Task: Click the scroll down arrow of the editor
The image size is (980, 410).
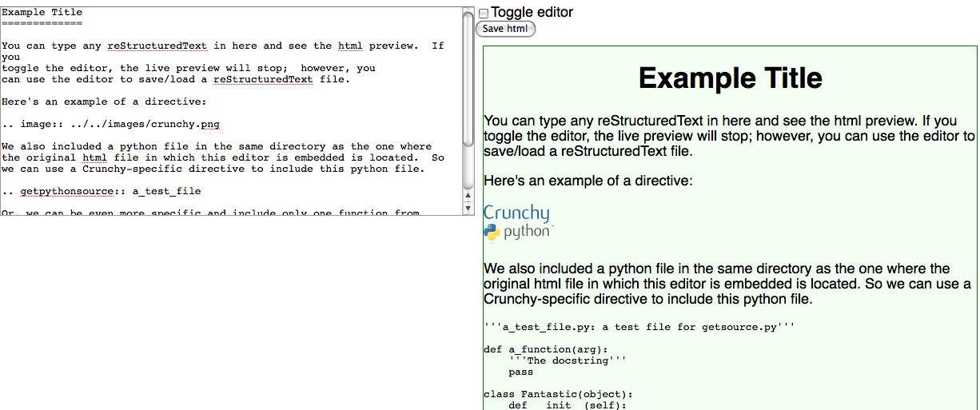Action: point(468,209)
